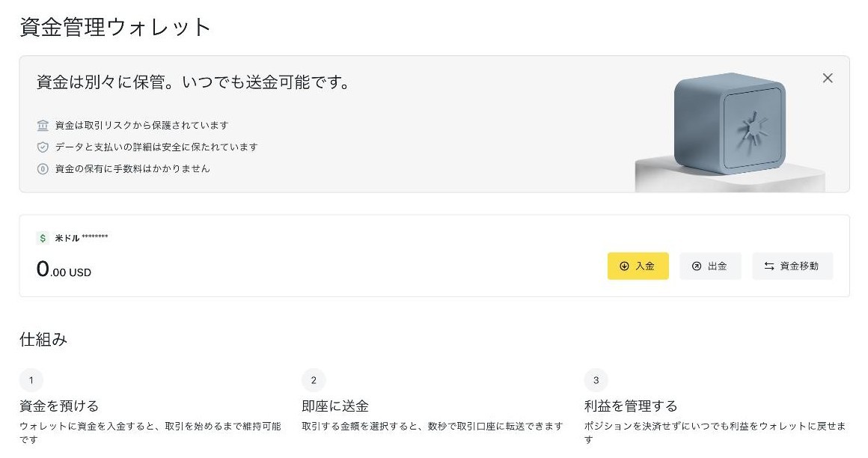The height and width of the screenshot is (458, 868).
Task: Click the 仕組み section heading
Action: (x=43, y=339)
